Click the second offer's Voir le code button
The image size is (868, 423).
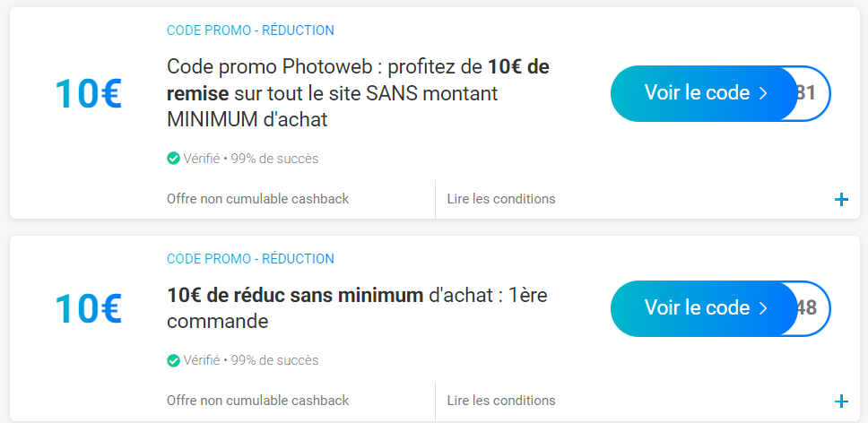click(704, 308)
